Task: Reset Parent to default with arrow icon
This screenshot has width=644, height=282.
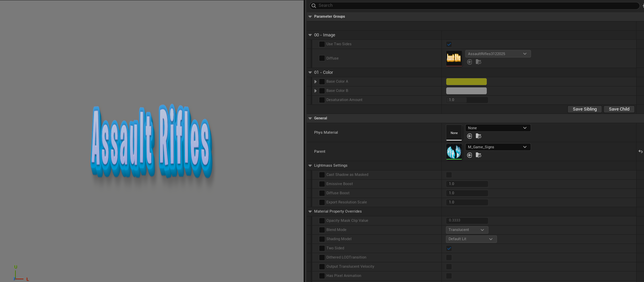Action: 640,151
